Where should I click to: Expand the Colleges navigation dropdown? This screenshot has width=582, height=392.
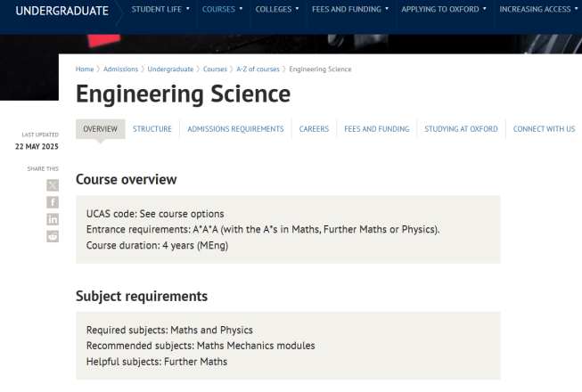[277, 9]
